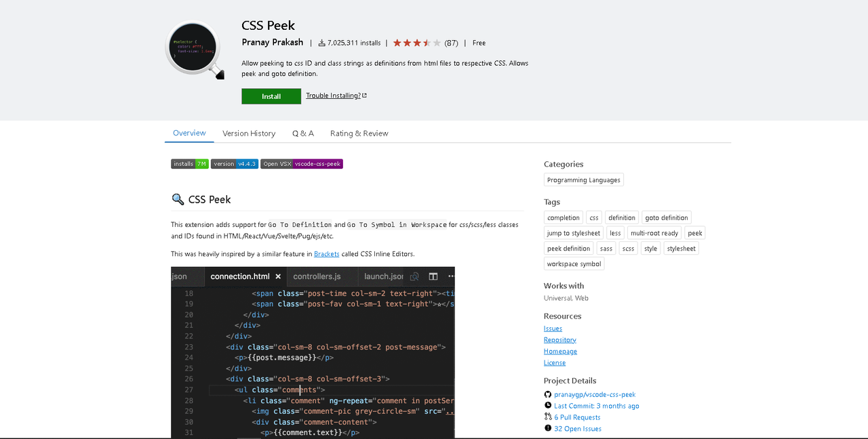This screenshot has width=868, height=439.
Task: Switch to the Version History tab
Action: [249, 133]
